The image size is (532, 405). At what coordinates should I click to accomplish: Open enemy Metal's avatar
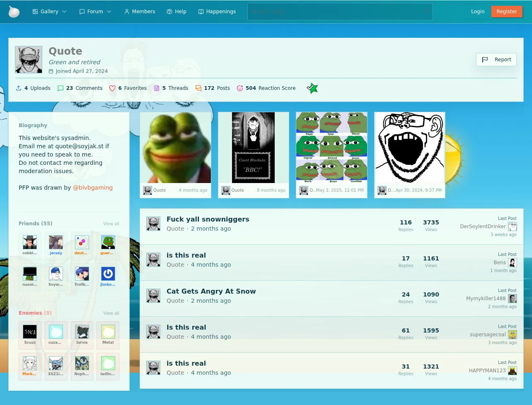pyautogui.click(x=108, y=332)
